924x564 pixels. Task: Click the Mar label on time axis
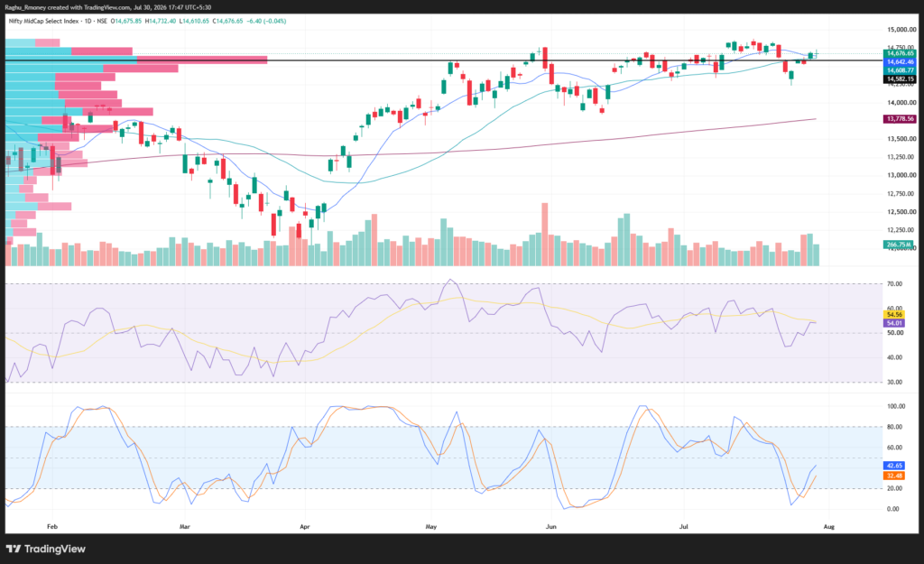[x=184, y=527]
